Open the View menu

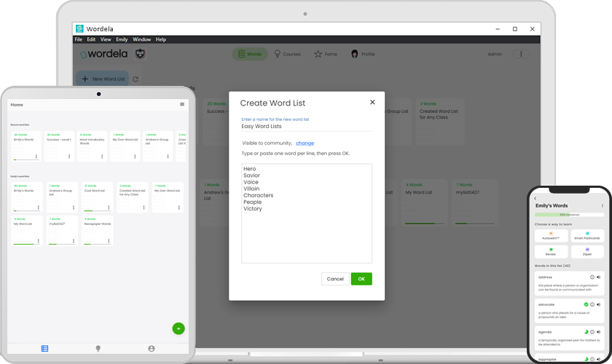tap(106, 39)
